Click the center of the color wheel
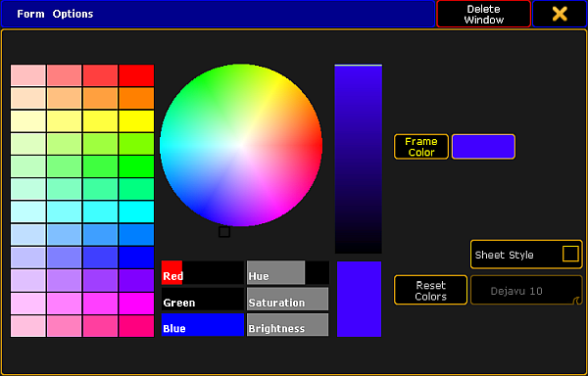 241,145
